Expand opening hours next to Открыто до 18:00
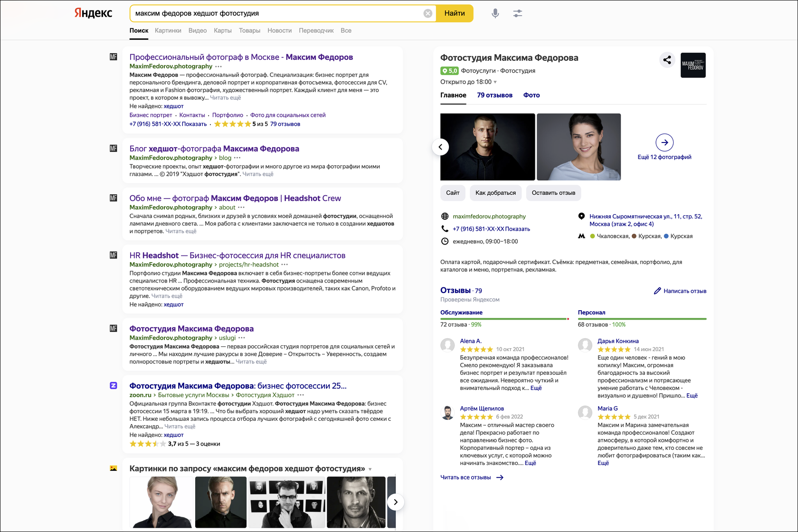 point(495,82)
